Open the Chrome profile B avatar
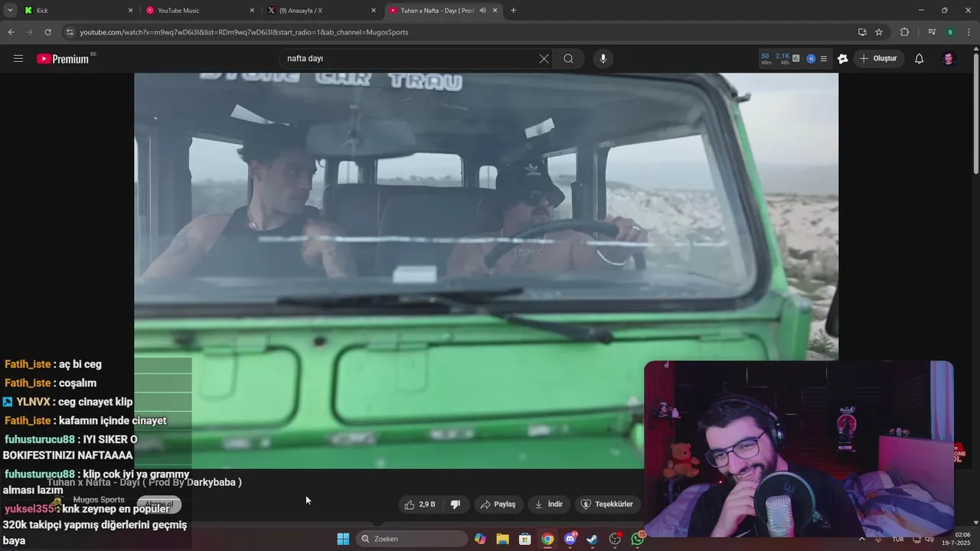 pos(950,32)
